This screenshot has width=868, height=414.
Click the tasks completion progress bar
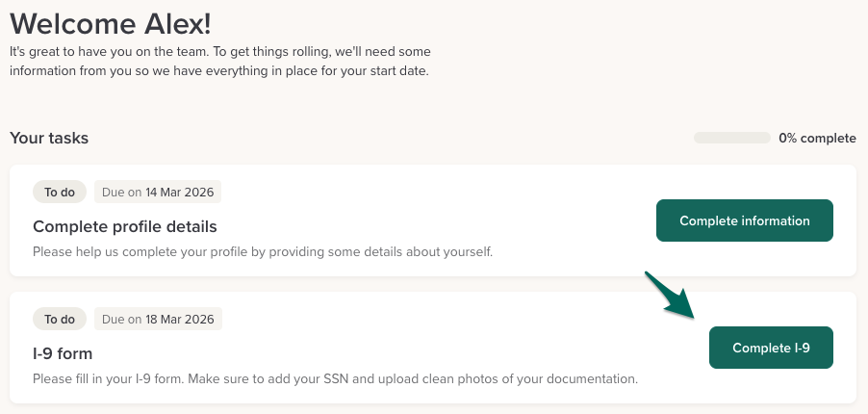[x=731, y=138]
